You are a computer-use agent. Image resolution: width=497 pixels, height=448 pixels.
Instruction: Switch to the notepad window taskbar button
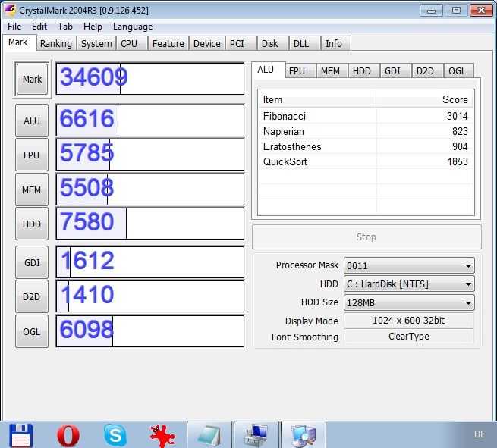pos(209,435)
